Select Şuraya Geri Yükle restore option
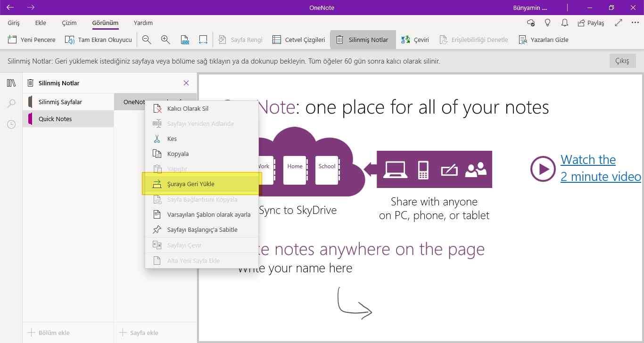The image size is (644, 343). tap(201, 184)
